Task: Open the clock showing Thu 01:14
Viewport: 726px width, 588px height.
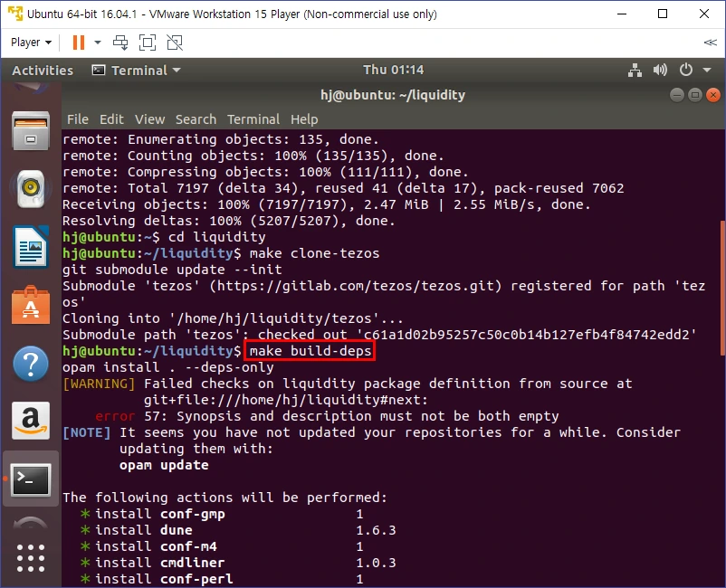Action: click(x=393, y=70)
